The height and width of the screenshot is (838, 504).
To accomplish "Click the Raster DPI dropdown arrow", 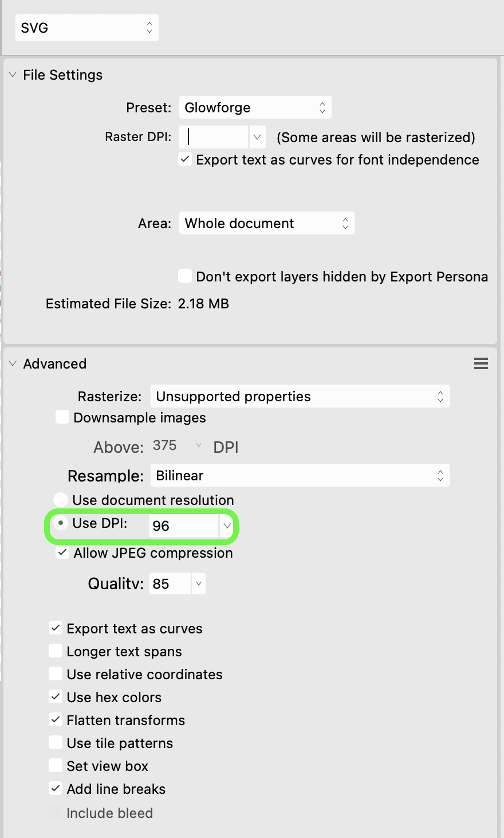I will (x=257, y=137).
